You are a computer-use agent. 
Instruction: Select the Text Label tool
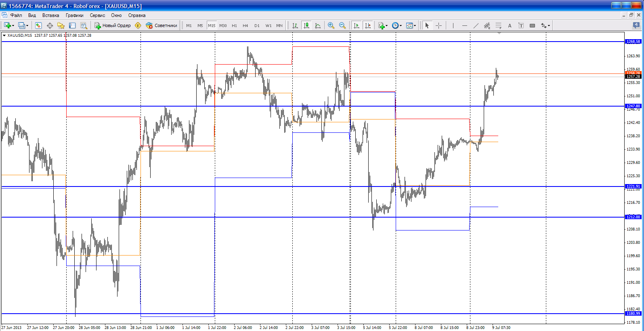pos(521,25)
